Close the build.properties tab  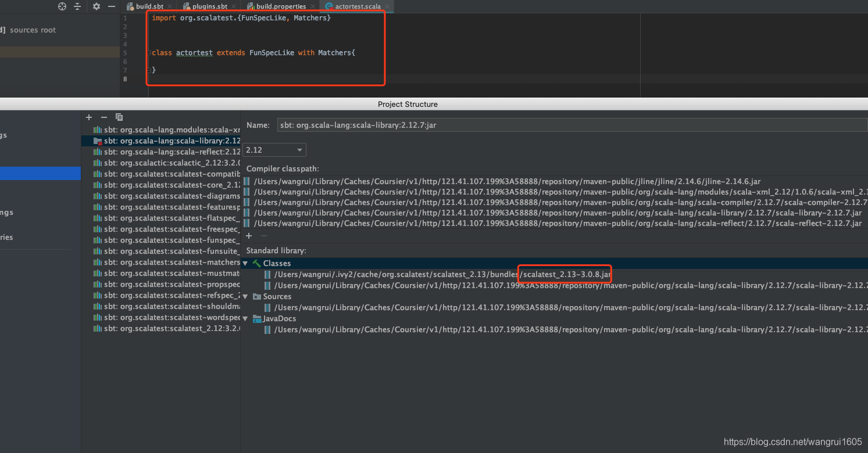click(312, 7)
